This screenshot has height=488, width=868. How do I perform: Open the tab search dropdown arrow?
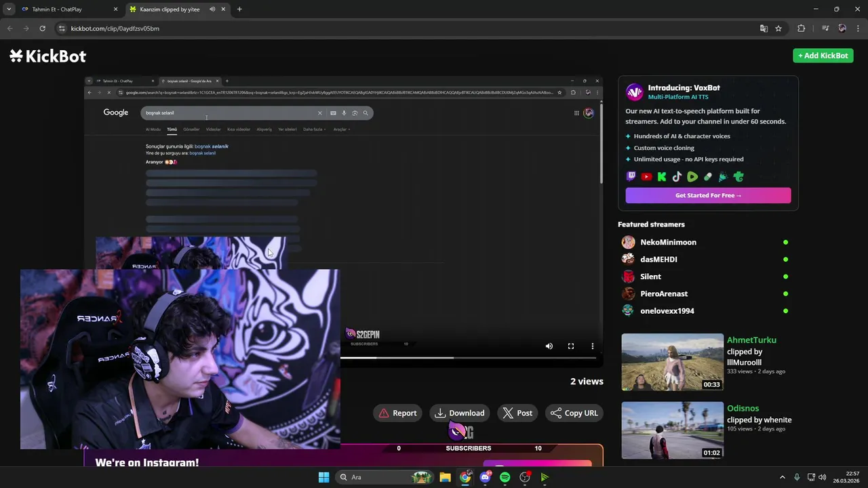point(8,9)
